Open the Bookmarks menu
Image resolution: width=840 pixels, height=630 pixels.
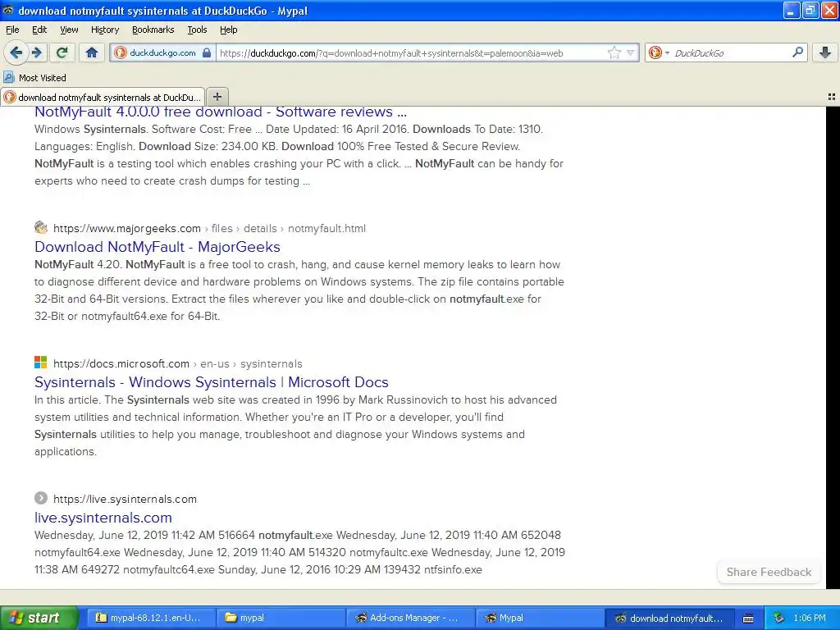tap(153, 30)
